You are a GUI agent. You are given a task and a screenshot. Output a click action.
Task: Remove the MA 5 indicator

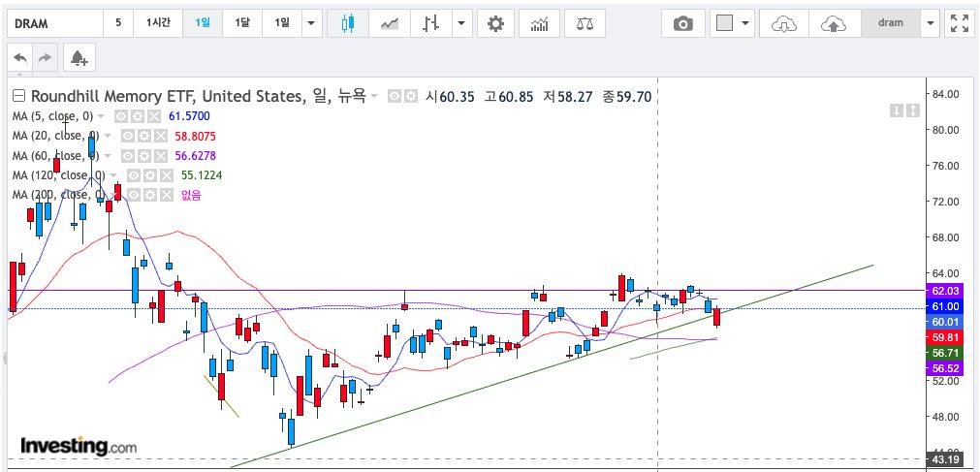coord(154,115)
